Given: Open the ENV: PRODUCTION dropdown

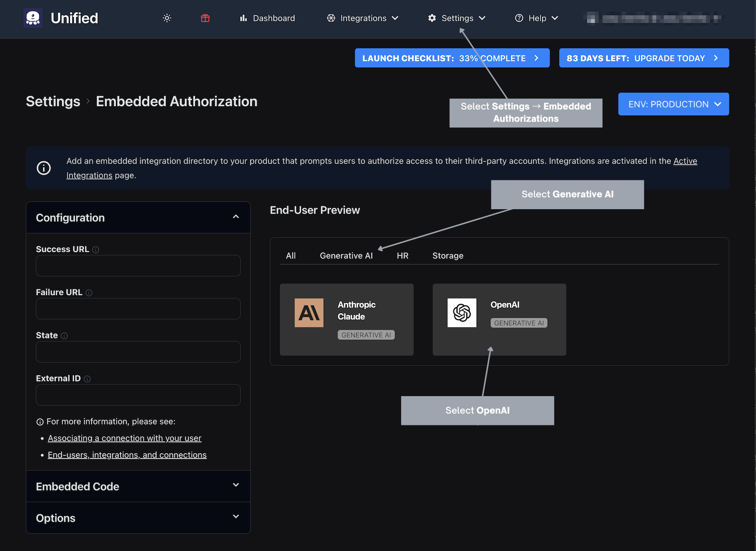Looking at the screenshot, I should tap(673, 104).
